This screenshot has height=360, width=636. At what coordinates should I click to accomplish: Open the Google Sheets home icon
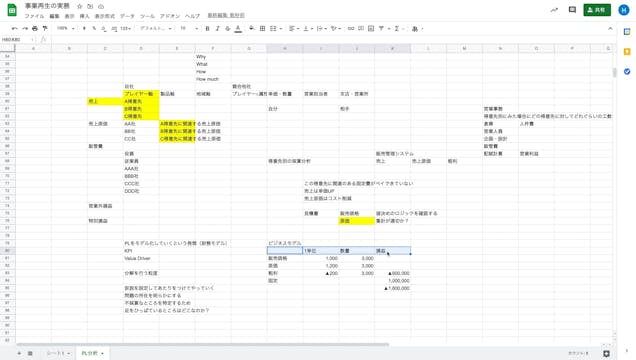(12, 10)
